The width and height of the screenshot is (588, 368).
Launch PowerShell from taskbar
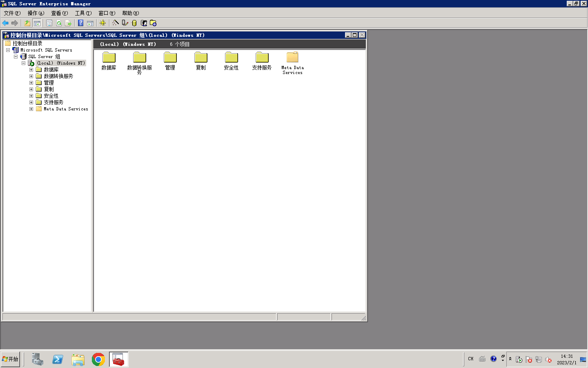tap(58, 359)
